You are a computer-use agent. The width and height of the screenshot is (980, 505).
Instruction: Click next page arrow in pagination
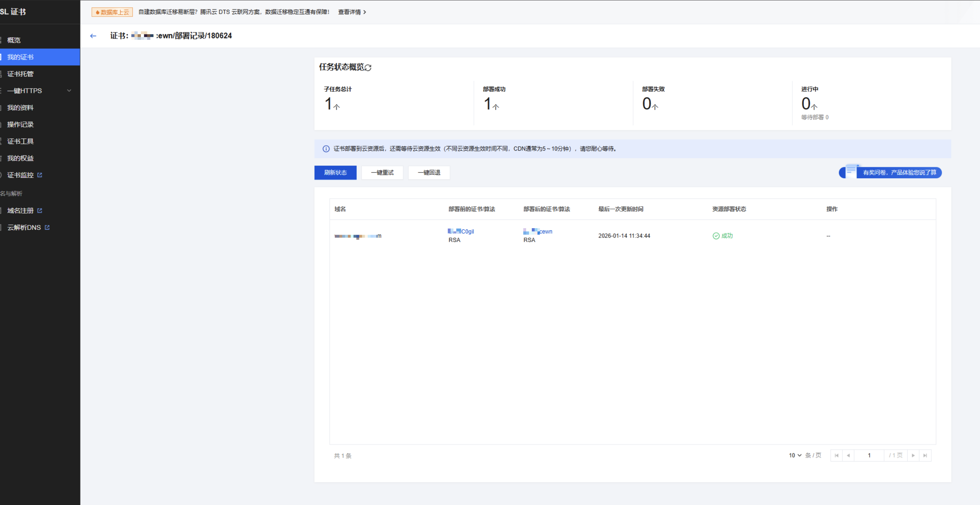[913, 455]
